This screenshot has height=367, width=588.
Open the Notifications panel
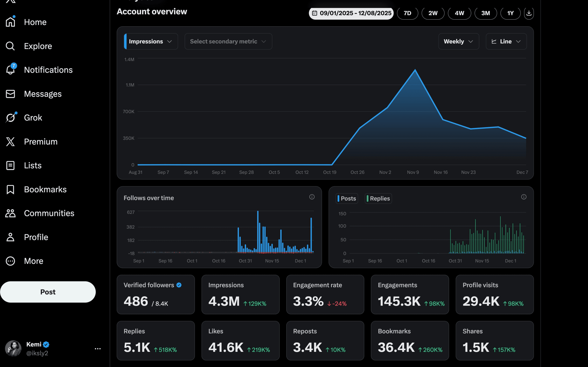tap(48, 70)
